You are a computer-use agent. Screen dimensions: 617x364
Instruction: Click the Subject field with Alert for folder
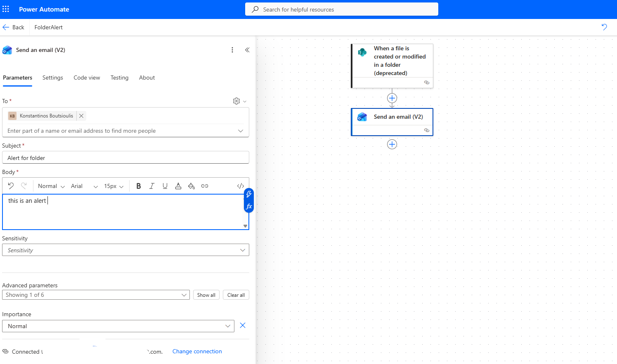click(x=125, y=158)
